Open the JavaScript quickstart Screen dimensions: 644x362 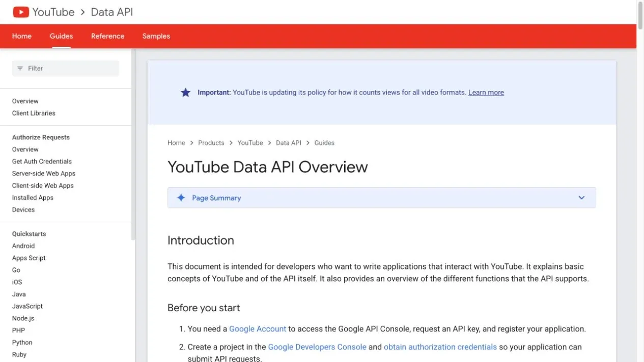coord(27,307)
